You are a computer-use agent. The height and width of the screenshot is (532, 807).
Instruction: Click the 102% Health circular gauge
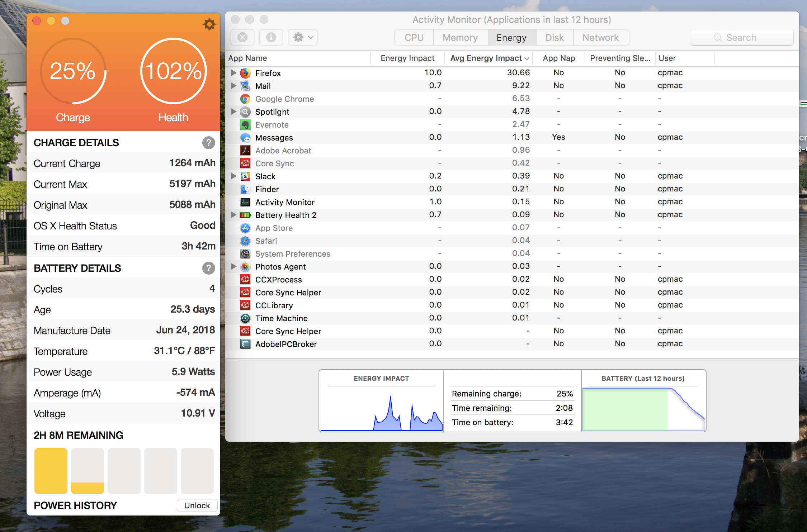click(x=174, y=71)
